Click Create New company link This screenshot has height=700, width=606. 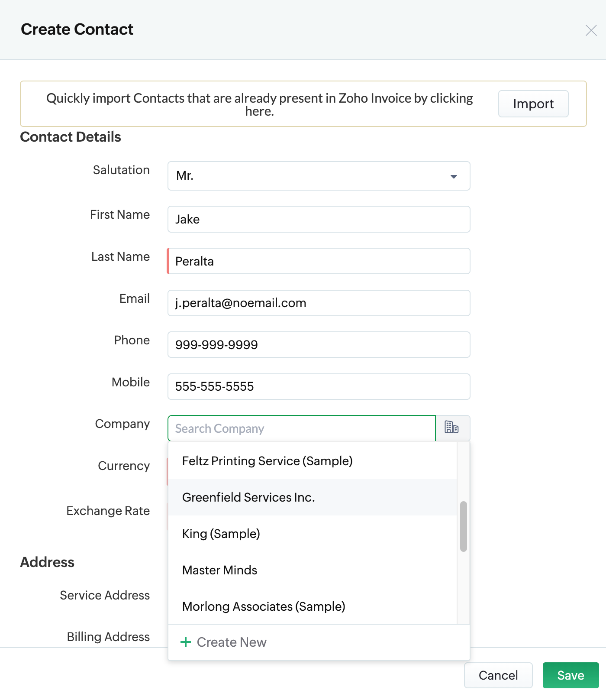pos(231,642)
